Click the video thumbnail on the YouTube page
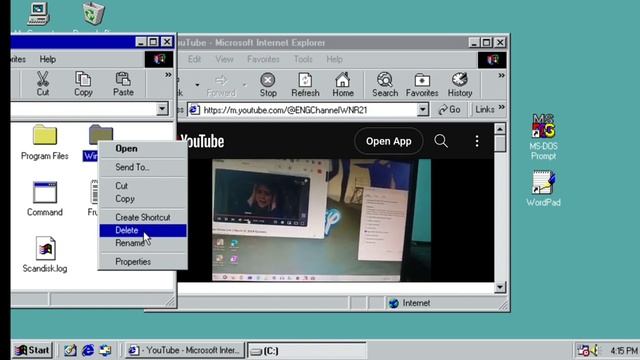The image size is (640, 360). (321, 220)
